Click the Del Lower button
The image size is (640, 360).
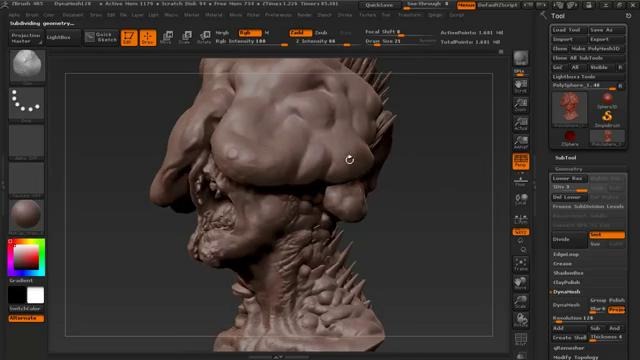coord(569,197)
